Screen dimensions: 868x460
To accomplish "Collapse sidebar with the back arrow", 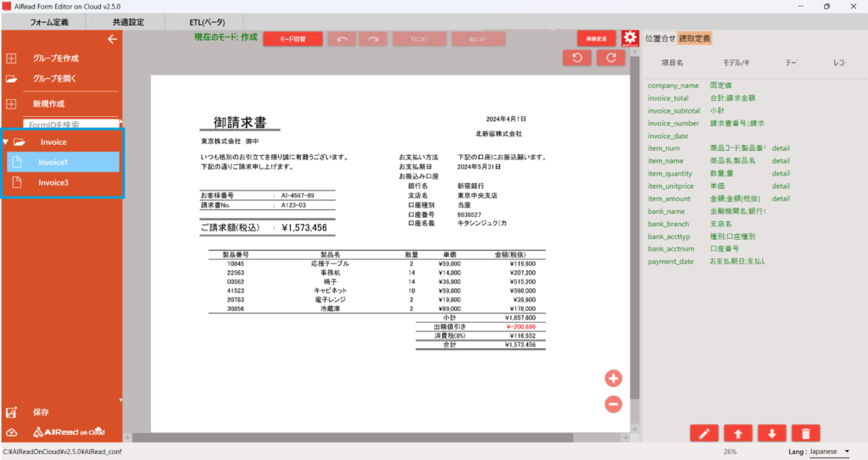I will point(113,39).
